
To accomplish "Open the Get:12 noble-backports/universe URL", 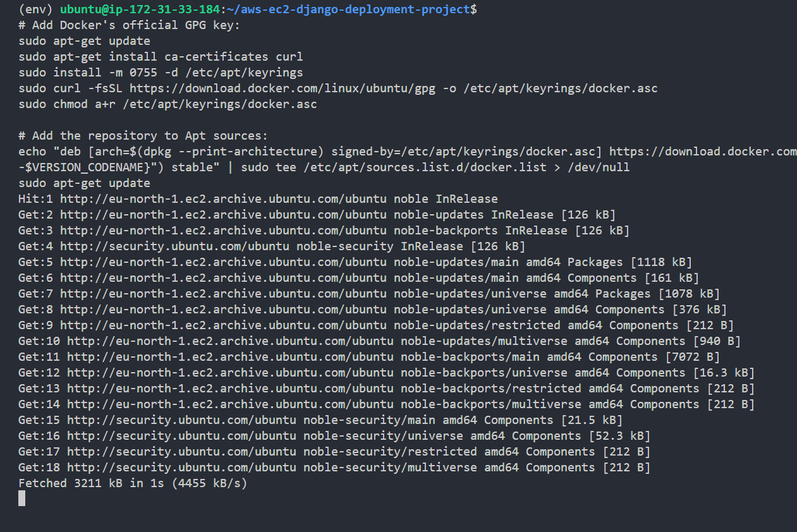I will [x=230, y=373].
